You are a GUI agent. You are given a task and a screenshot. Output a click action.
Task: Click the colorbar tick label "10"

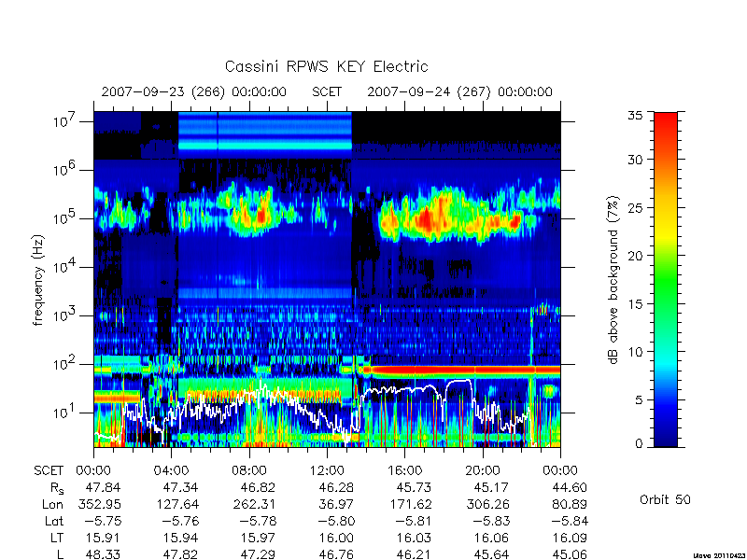[x=635, y=352]
